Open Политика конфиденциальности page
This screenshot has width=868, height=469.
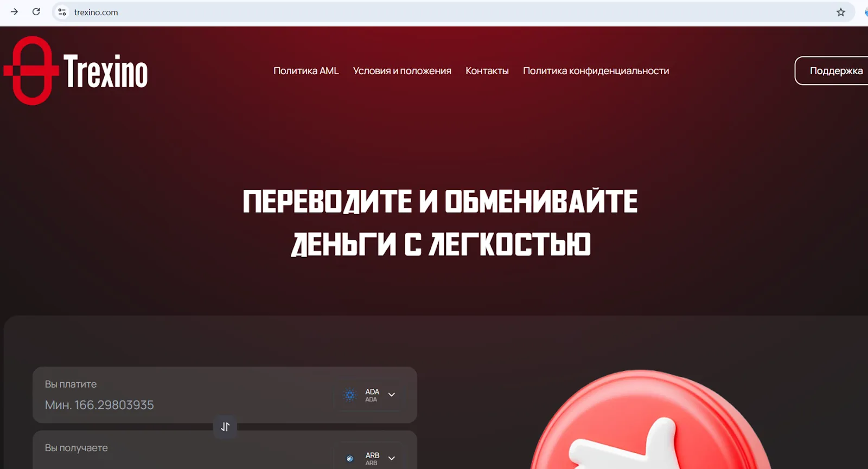tap(596, 71)
